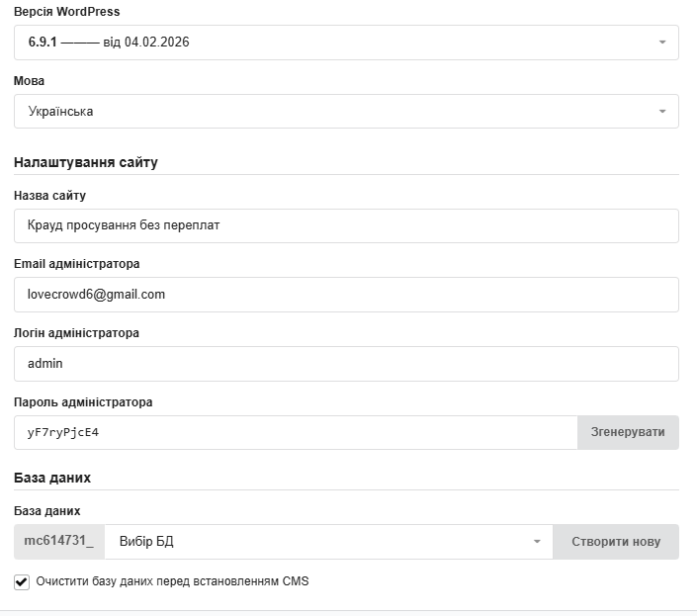Click the mc614731_ database prefix box

[x=59, y=542]
